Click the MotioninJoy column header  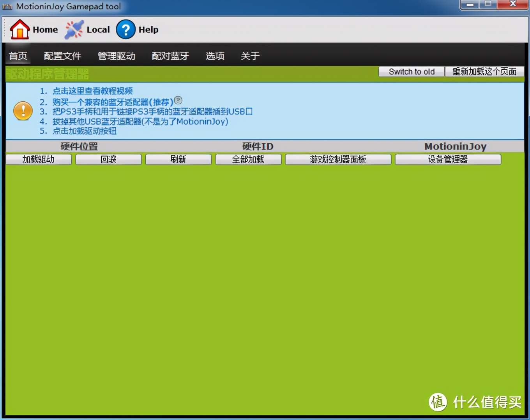coord(456,146)
